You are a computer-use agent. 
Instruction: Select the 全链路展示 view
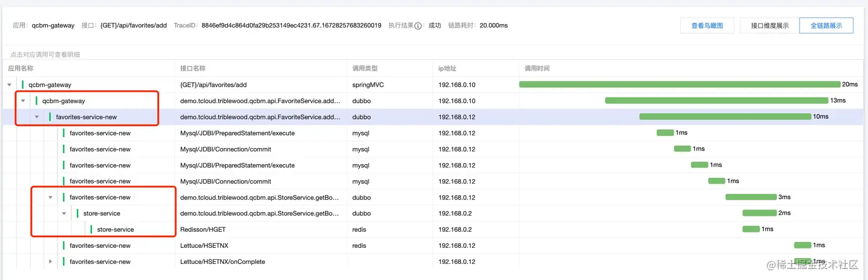click(826, 26)
